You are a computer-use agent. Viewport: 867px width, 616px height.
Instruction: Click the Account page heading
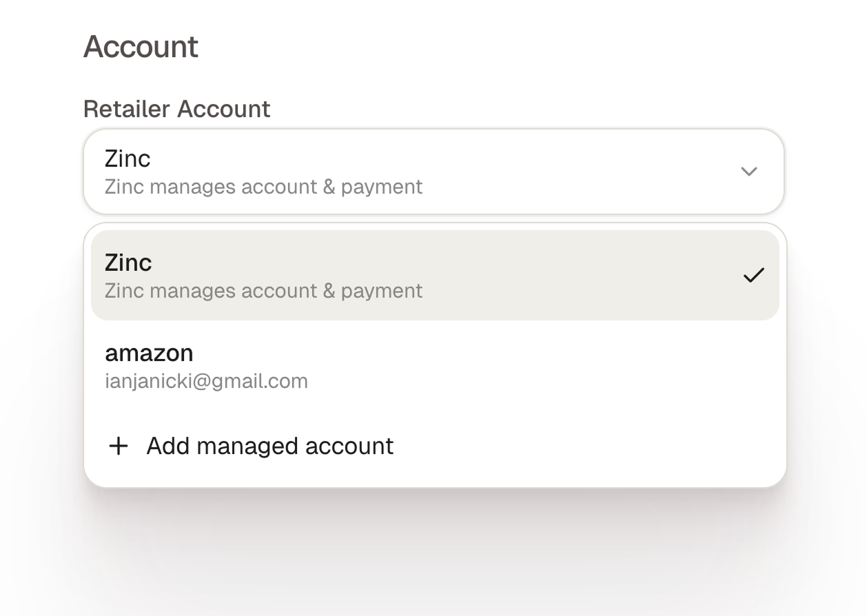tap(140, 45)
